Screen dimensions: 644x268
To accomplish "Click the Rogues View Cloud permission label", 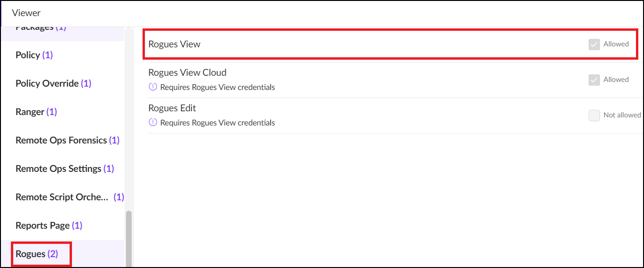I will [x=187, y=72].
